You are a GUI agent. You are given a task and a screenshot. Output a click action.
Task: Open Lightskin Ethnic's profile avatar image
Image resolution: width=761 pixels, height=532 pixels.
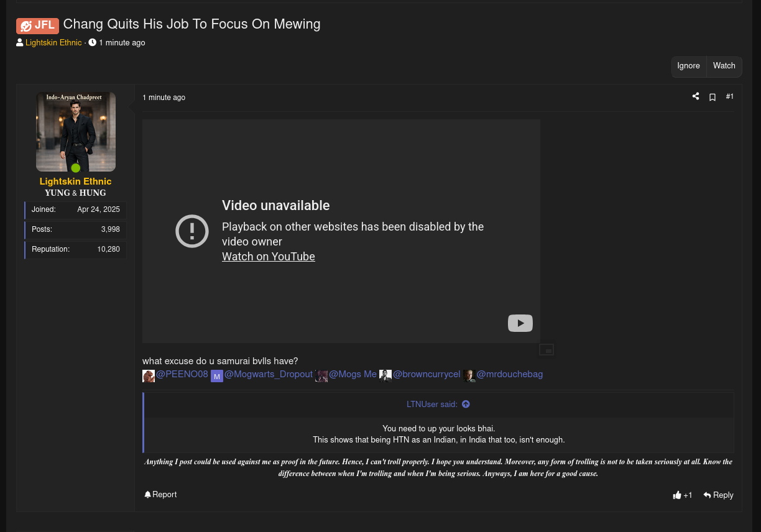click(x=76, y=132)
